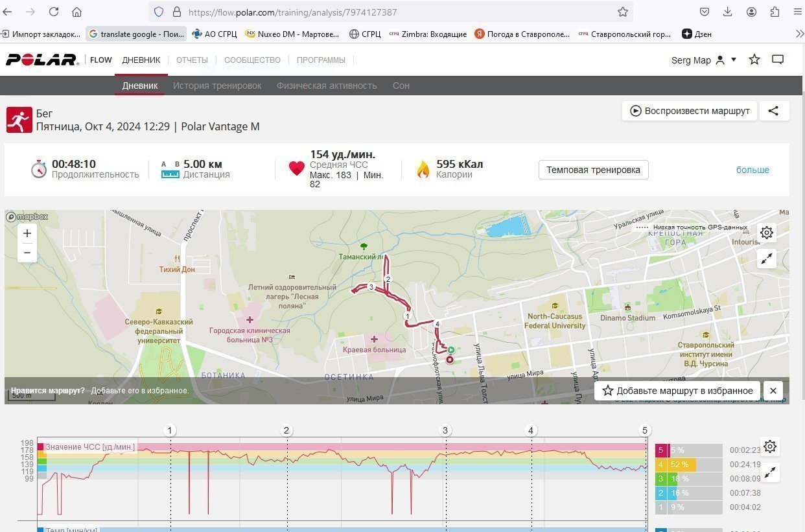Open the browser home page icon
The image size is (805, 532).
click(76, 12)
